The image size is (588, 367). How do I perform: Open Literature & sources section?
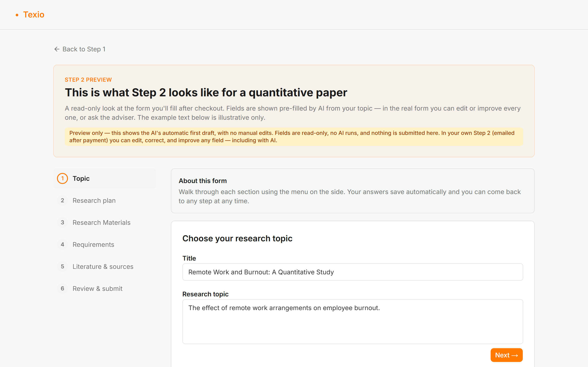coord(105,267)
